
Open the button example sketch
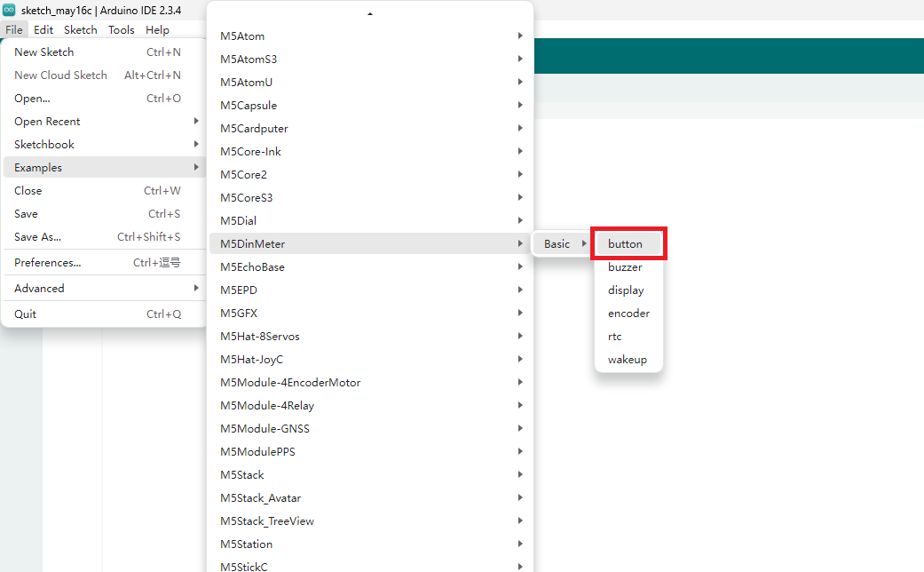[628, 243]
